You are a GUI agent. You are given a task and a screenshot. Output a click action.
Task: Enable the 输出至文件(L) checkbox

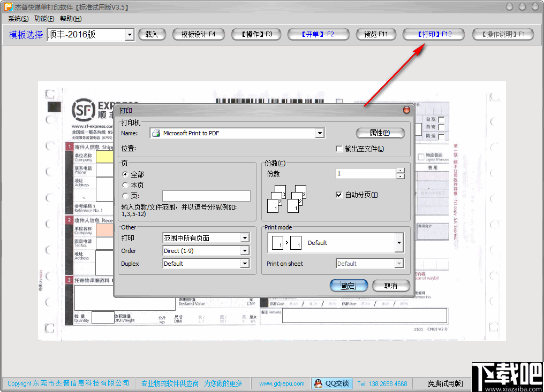click(339, 149)
